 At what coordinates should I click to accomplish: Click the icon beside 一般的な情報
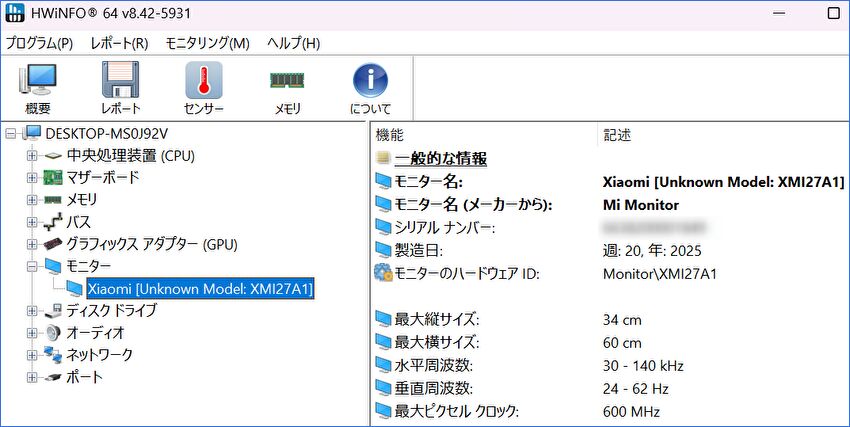[x=383, y=158]
